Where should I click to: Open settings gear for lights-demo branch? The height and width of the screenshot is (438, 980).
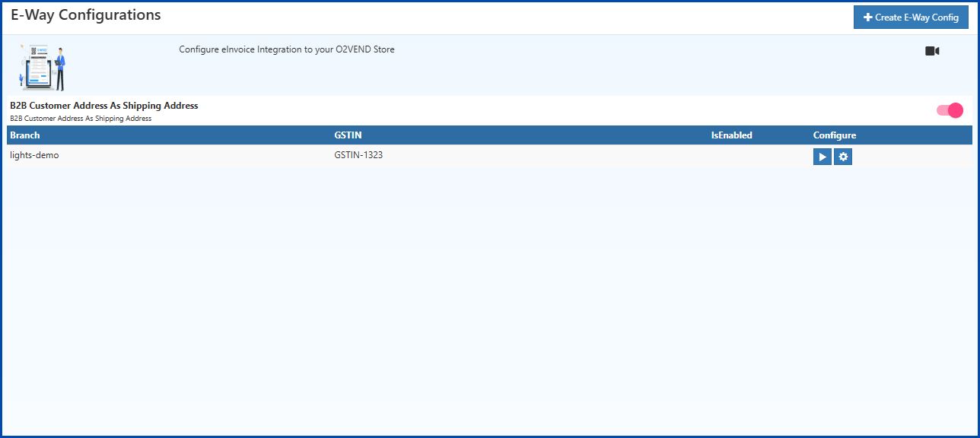pyautogui.click(x=842, y=157)
